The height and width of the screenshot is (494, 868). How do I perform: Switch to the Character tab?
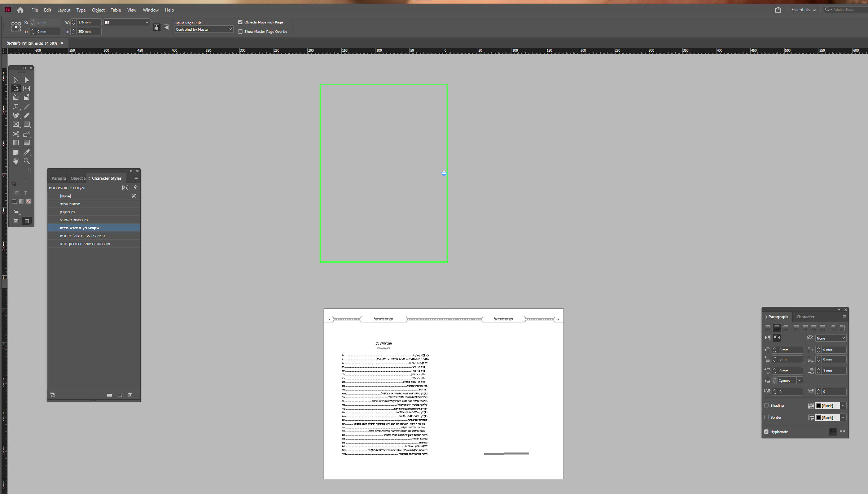pyautogui.click(x=805, y=317)
